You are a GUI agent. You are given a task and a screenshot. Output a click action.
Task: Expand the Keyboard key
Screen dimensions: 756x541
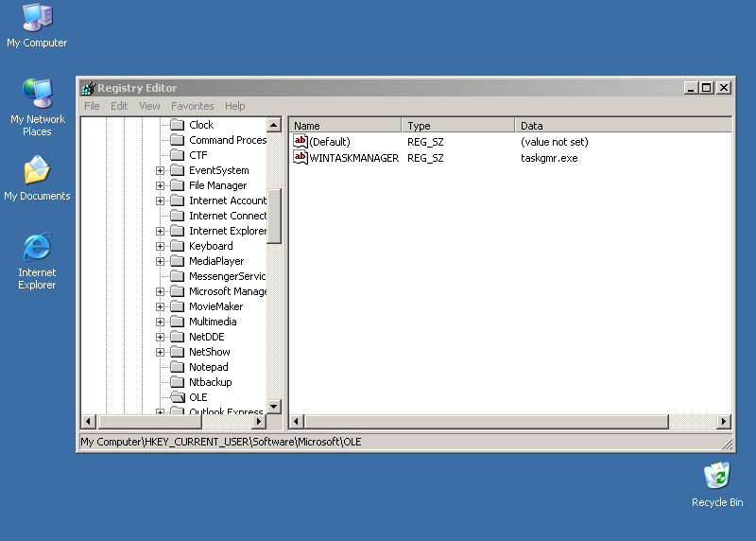[160, 246]
